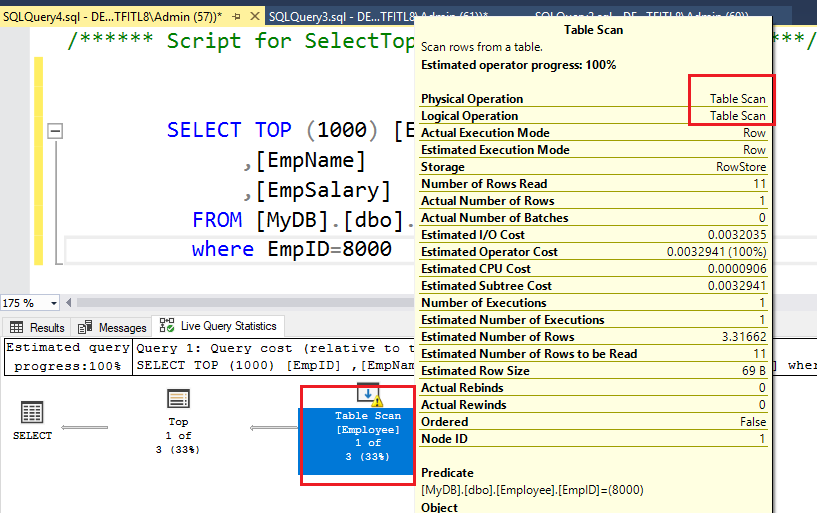817x513 pixels.
Task: Click the 'Storage' RowStore value
Action: point(741,167)
